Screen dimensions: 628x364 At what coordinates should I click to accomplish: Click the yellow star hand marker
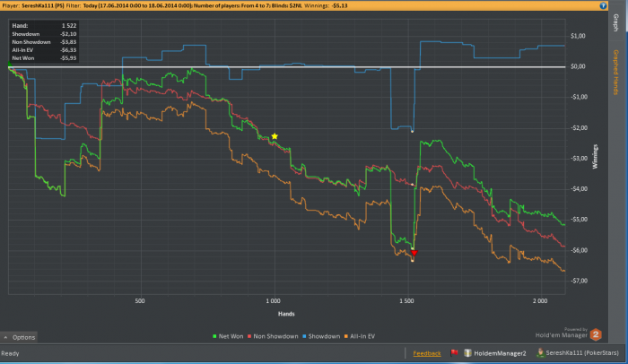[275, 136]
